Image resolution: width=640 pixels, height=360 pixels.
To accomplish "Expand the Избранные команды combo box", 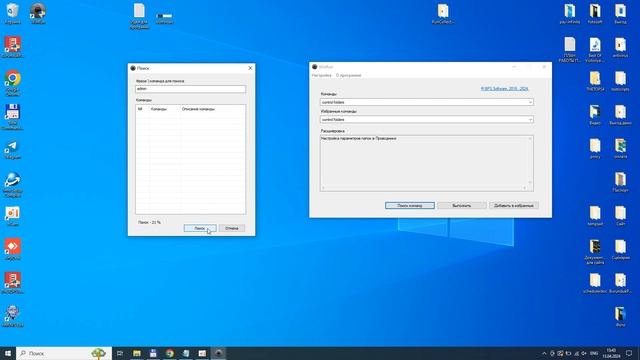I will 530,120.
